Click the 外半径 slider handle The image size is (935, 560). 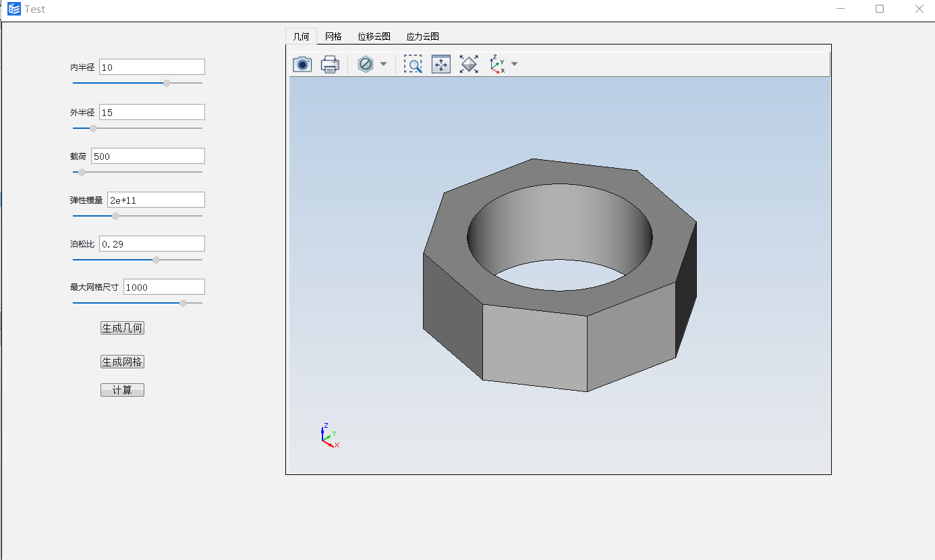click(93, 128)
